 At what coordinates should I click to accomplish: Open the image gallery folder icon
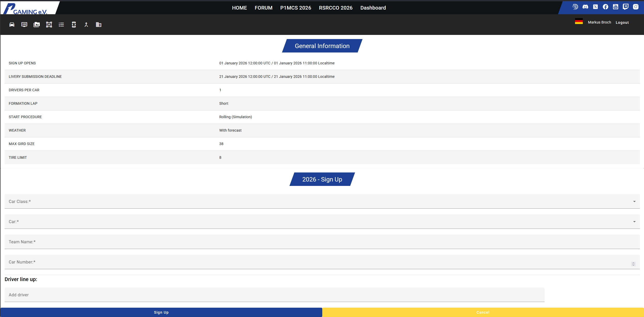click(x=37, y=25)
